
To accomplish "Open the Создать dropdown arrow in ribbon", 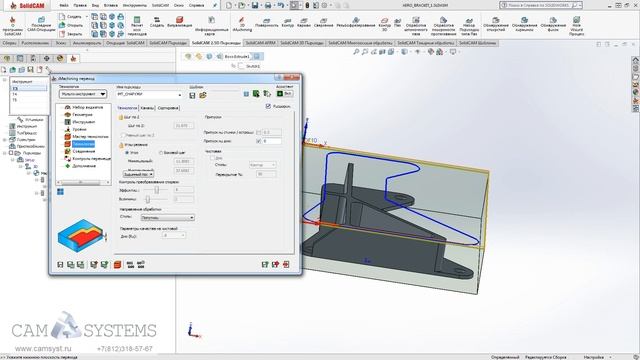I will click(x=86, y=17).
